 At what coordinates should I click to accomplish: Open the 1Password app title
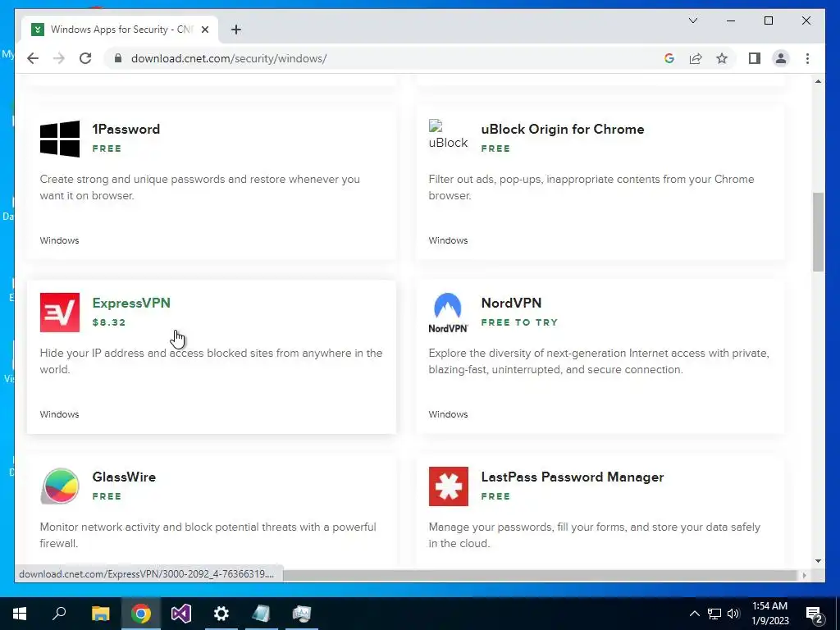126,129
